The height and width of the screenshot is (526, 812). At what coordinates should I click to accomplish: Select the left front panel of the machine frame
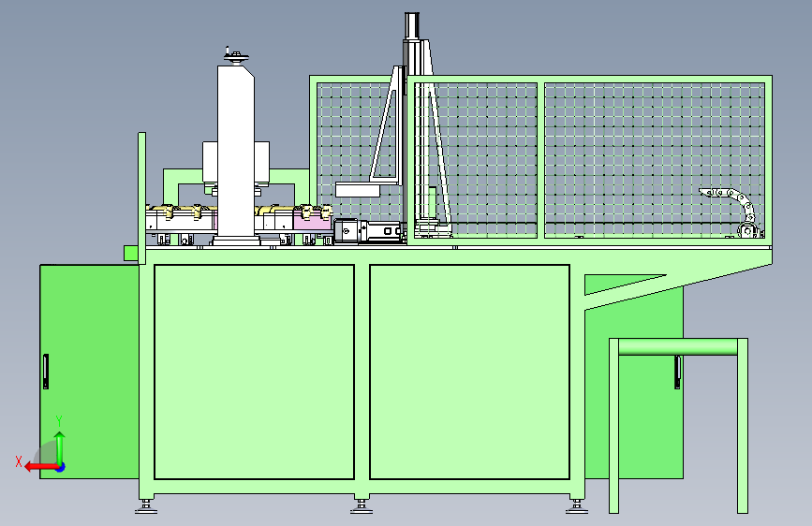point(254,372)
